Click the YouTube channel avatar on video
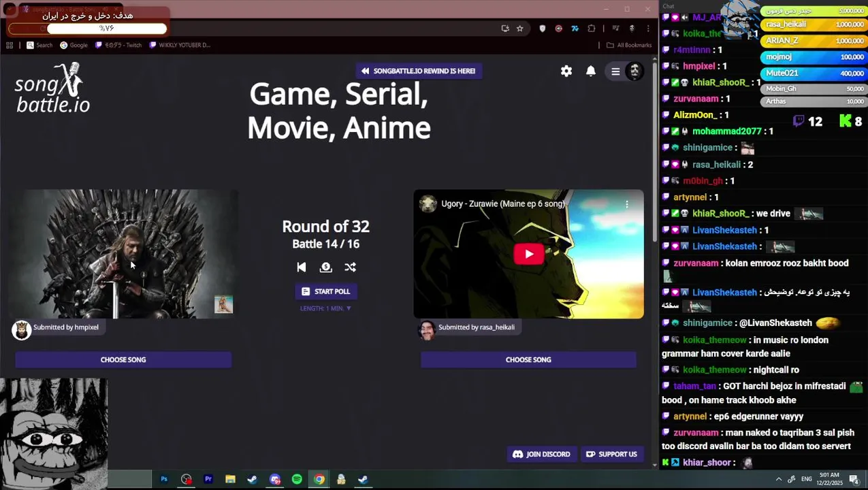This screenshot has width=868, height=490. tap(428, 203)
